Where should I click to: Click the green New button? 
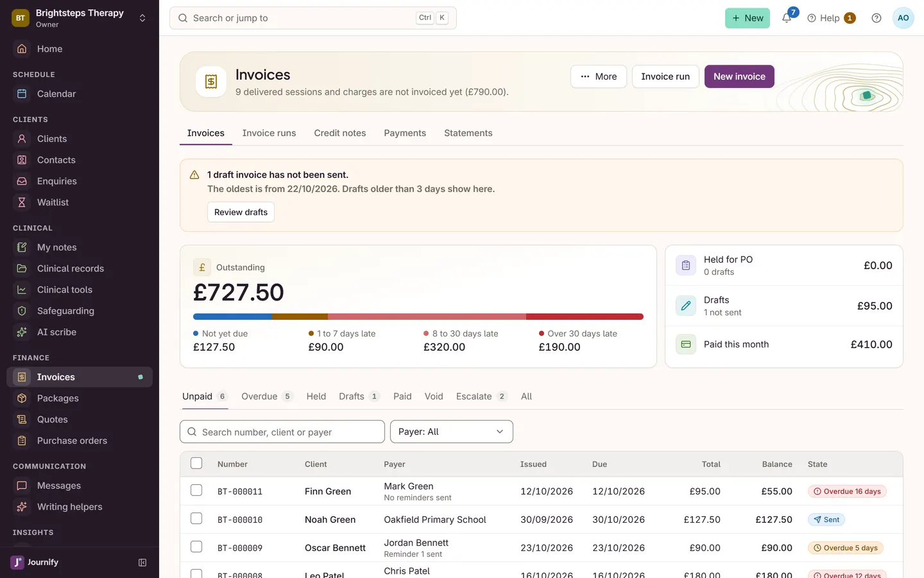point(748,18)
